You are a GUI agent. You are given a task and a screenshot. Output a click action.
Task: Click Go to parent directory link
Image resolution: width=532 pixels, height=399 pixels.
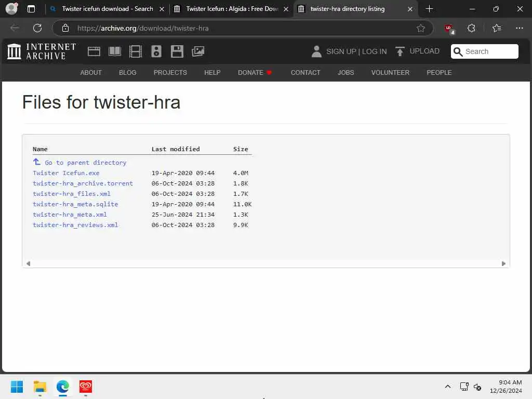pyautogui.click(x=86, y=163)
